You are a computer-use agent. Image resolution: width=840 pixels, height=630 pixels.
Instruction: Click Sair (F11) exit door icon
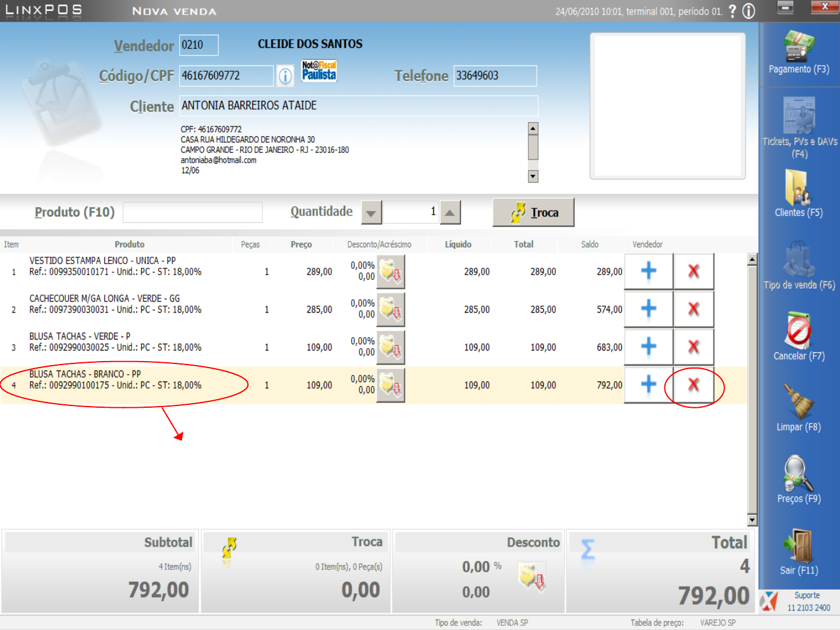(799, 545)
